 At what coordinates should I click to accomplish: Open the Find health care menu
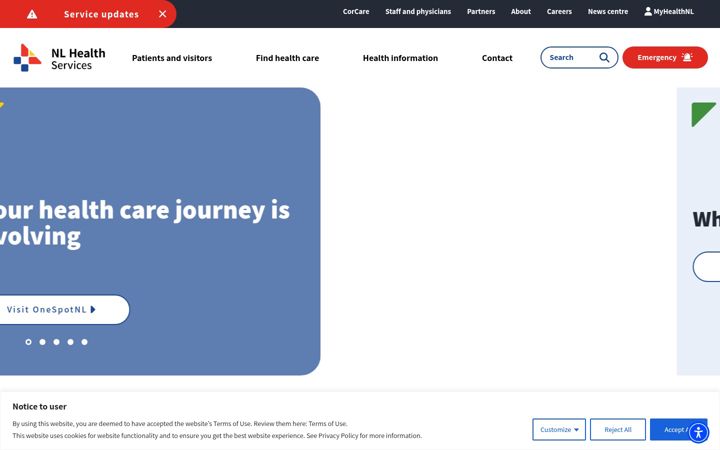point(287,58)
